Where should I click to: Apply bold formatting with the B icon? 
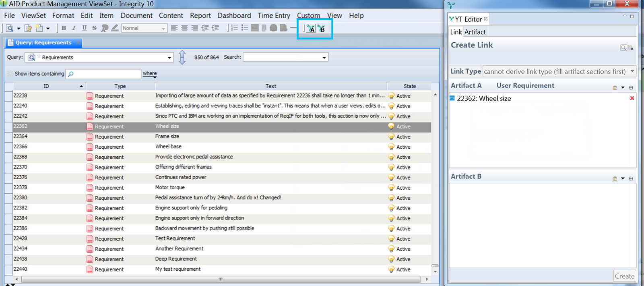click(x=64, y=28)
